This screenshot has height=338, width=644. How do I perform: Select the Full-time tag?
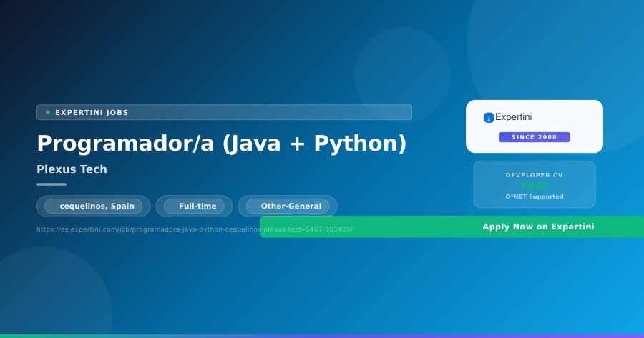click(x=194, y=206)
